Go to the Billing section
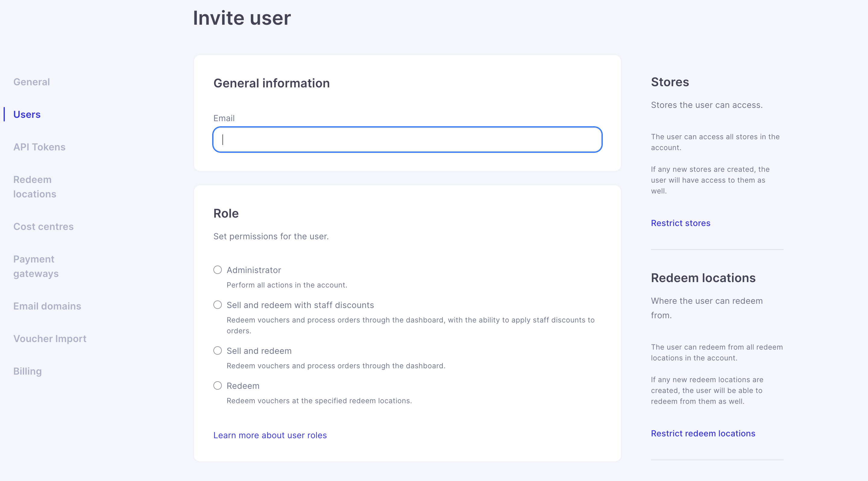The width and height of the screenshot is (868, 481). (28, 371)
